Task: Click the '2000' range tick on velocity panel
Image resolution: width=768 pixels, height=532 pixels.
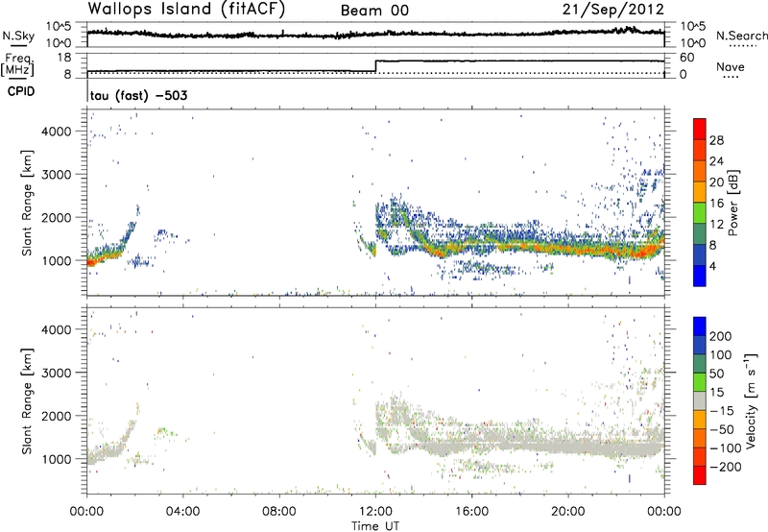Action: 56,417
